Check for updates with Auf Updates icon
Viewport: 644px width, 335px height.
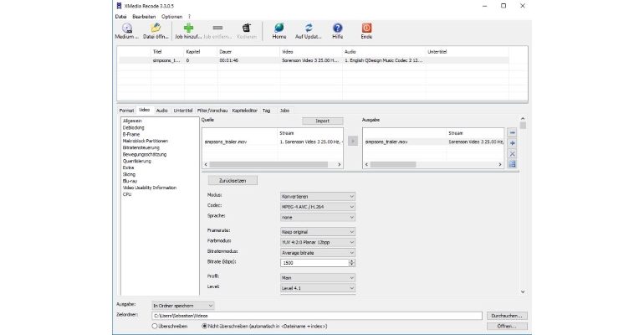(309, 28)
